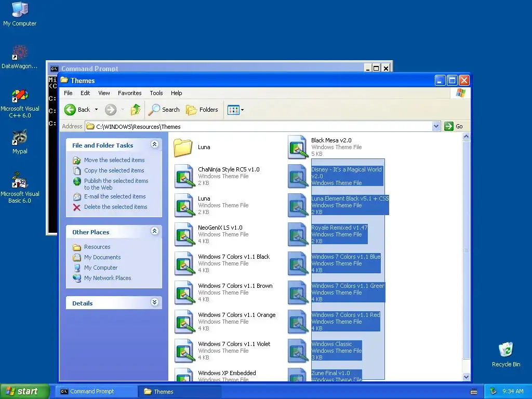Select Windows 7 Colors v1.1 Blue icon
532x399 pixels.
coord(298,263)
